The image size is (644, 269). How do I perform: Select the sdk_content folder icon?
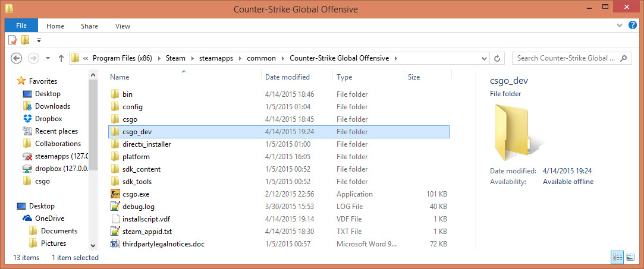click(115, 169)
